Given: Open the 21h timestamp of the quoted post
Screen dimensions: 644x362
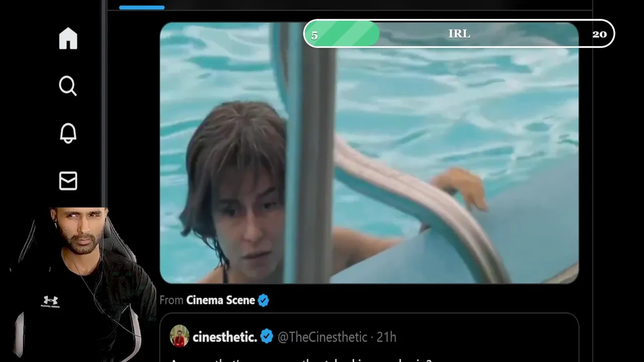Looking at the screenshot, I should (386, 337).
